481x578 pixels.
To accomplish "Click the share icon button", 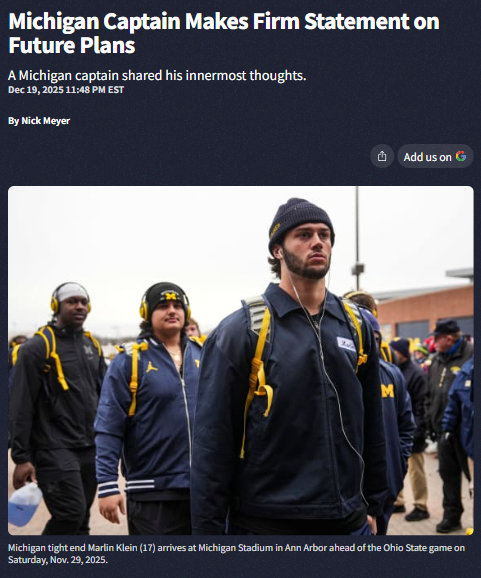I will (x=382, y=156).
